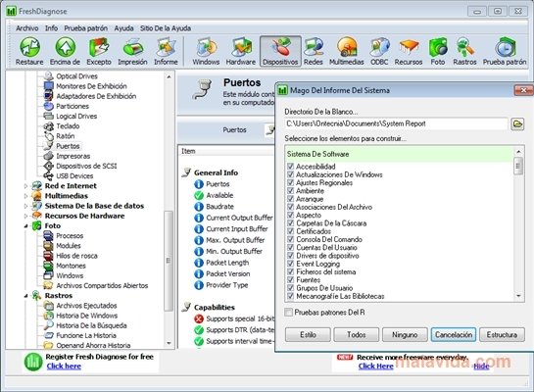
Task: Click the left tree scroll-up arrow
Action: (x=169, y=77)
